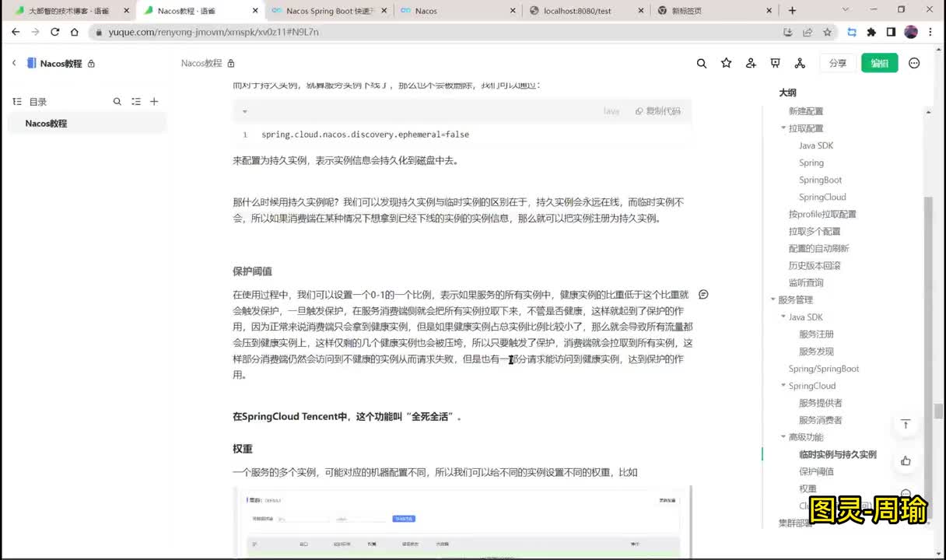Jump to 临时实例与持久实例 in the outline
The image size is (946, 560).
click(x=838, y=454)
